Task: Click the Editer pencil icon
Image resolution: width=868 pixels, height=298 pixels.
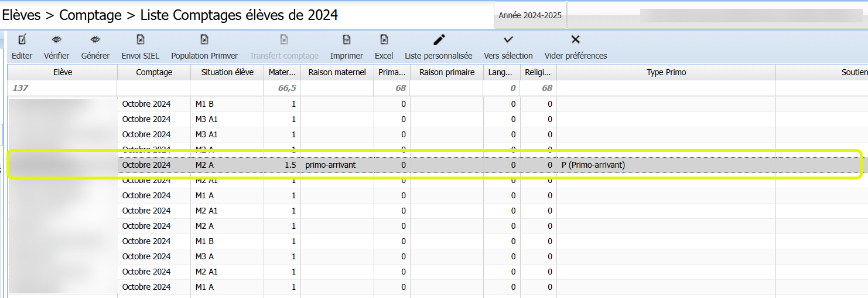Action: coord(22,40)
